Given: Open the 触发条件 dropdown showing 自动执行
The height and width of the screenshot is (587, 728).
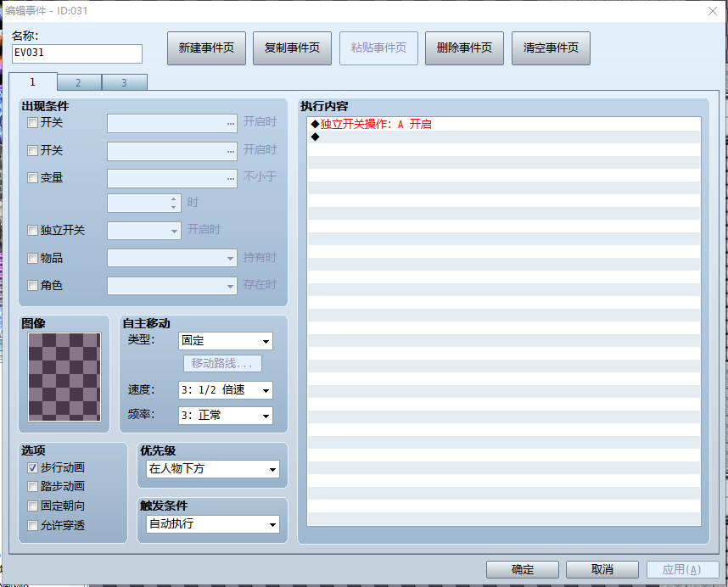Looking at the screenshot, I should coord(213,524).
